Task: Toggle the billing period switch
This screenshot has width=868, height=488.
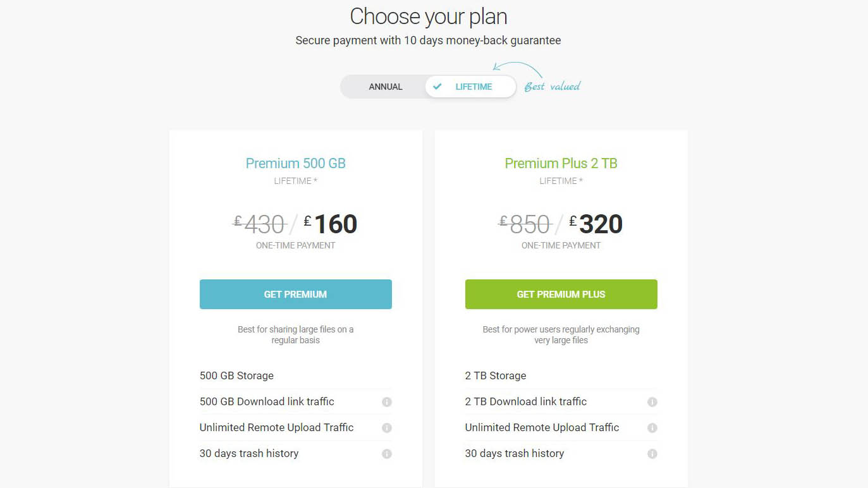Action: pyautogui.click(x=428, y=87)
